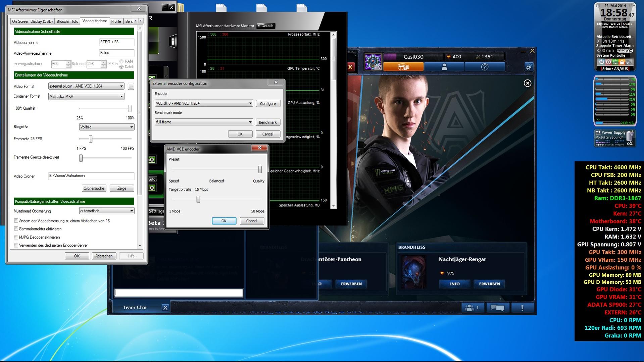Image resolution: width=644 pixels, height=362 pixels.
Task: Click the RP currency icon next to 400
Action: [x=449, y=57]
